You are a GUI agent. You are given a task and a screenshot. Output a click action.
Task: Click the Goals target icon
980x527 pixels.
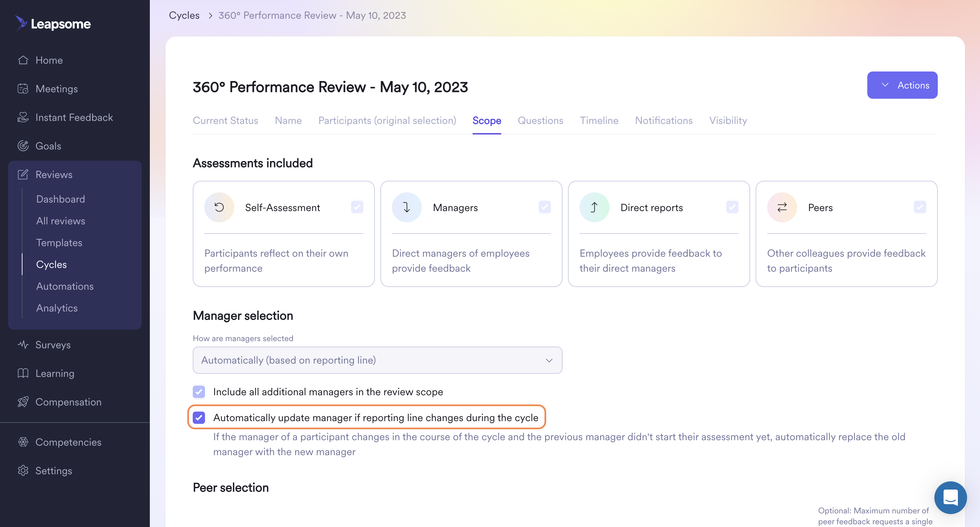(23, 146)
